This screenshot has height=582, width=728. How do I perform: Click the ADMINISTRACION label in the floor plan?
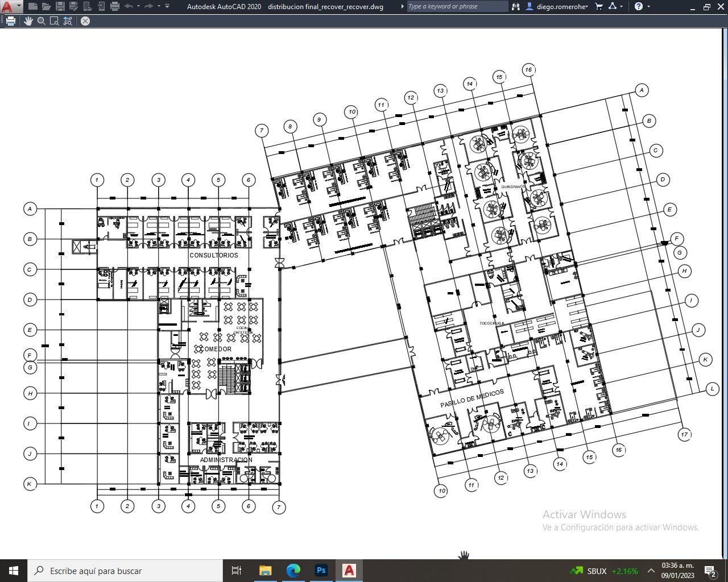pos(226,460)
